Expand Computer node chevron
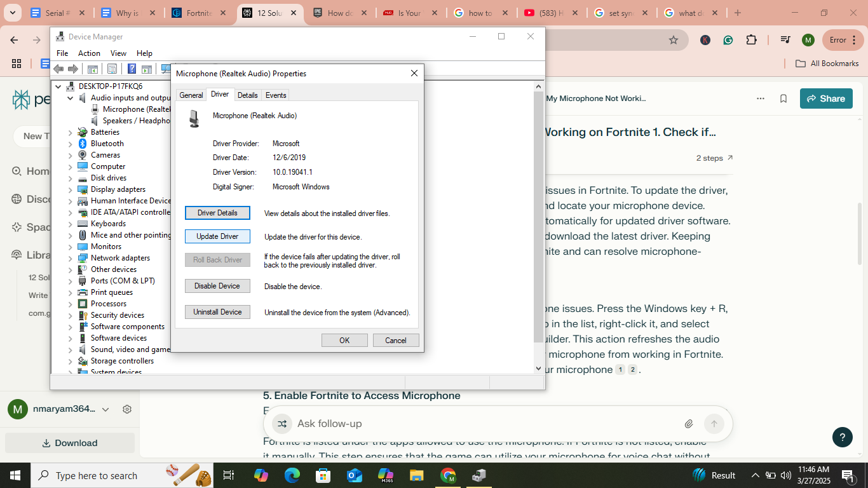 point(71,166)
